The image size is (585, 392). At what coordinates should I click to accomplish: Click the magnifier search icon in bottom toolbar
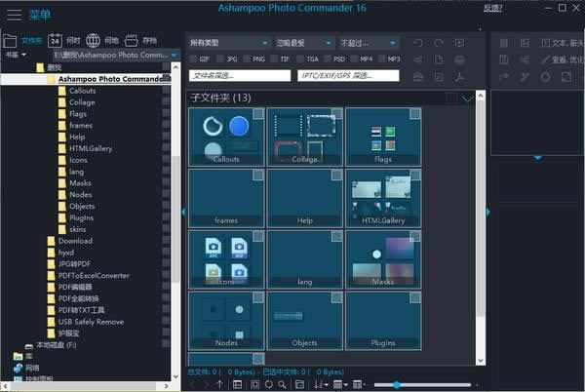point(283,384)
